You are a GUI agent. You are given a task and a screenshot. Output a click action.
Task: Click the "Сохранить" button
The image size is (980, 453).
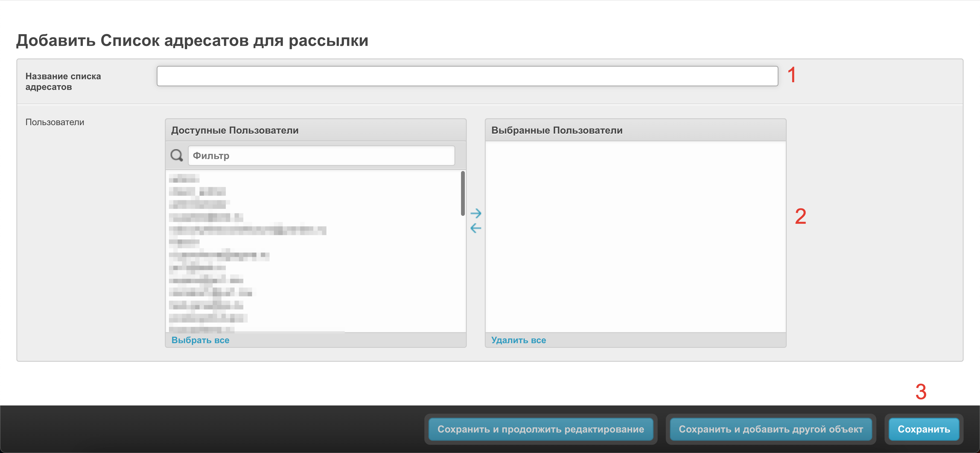(x=923, y=429)
